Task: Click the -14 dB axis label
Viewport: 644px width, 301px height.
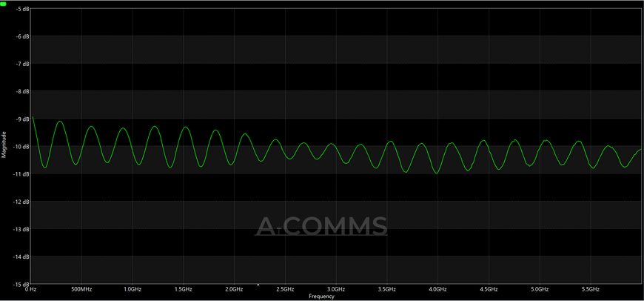Action: (x=22, y=257)
